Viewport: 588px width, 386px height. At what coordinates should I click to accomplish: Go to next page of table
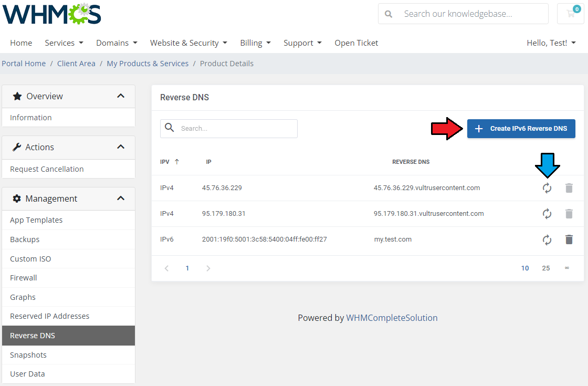[208, 268]
